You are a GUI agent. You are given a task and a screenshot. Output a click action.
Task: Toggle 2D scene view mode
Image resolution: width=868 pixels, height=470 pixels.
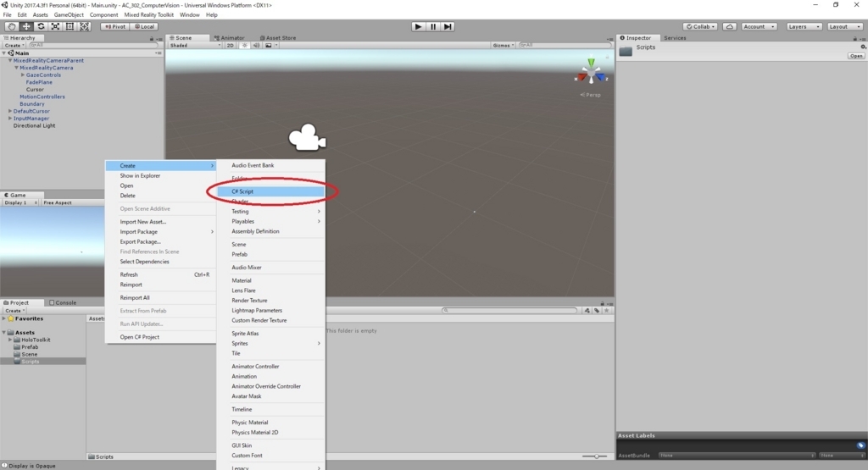(230, 46)
